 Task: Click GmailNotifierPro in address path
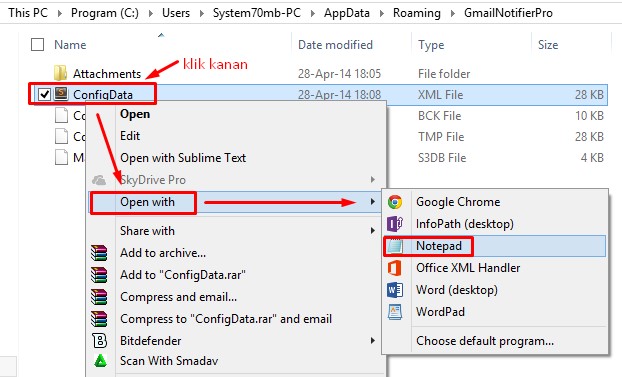point(508,13)
